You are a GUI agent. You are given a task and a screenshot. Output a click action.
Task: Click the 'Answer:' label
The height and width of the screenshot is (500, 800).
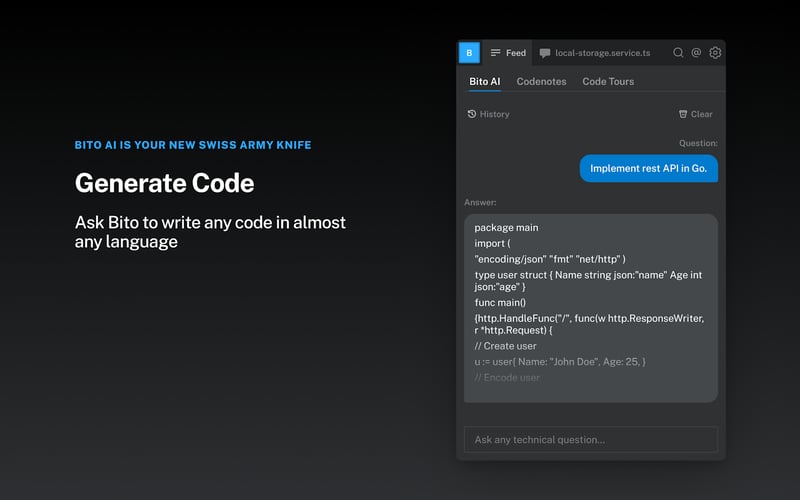click(480, 203)
